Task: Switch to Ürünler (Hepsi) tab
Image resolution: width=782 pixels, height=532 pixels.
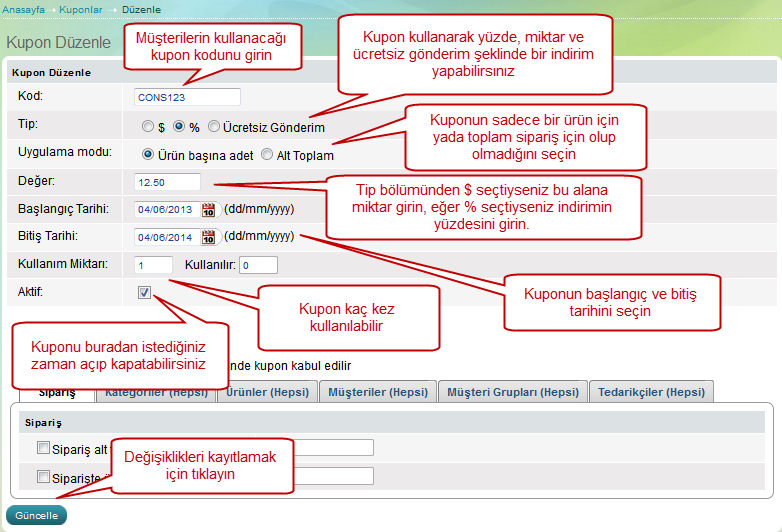Action: coord(267,392)
